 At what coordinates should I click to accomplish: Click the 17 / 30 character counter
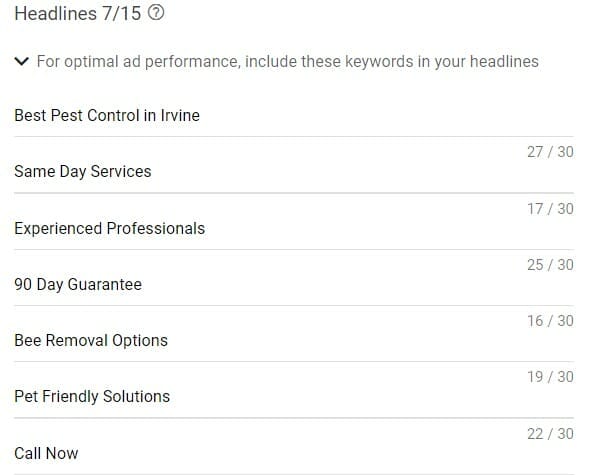pos(550,209)
